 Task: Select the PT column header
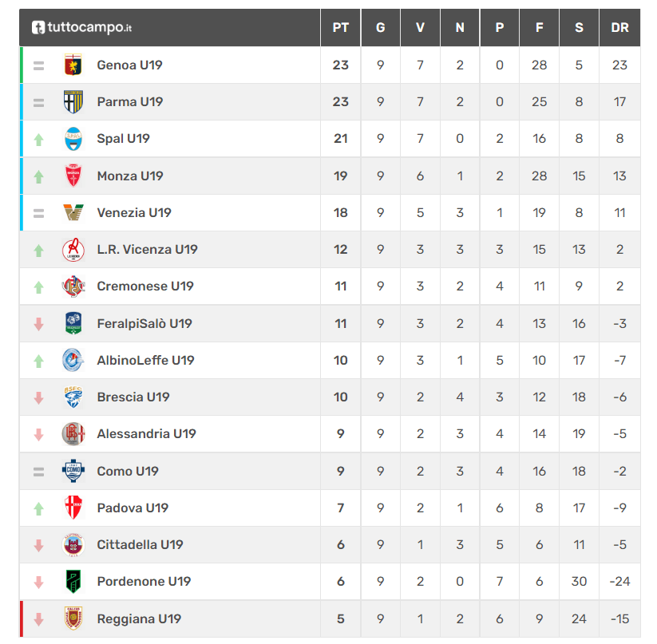pos(340,28)
